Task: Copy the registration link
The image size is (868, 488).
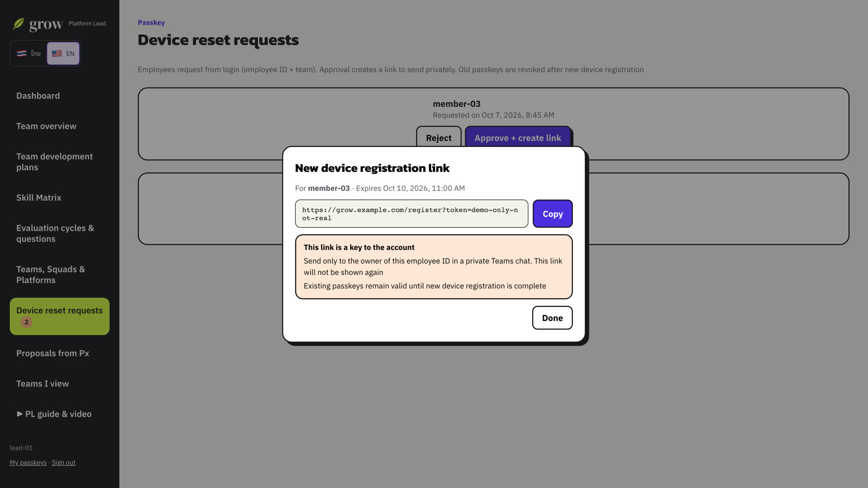Action: coord(552,214)
